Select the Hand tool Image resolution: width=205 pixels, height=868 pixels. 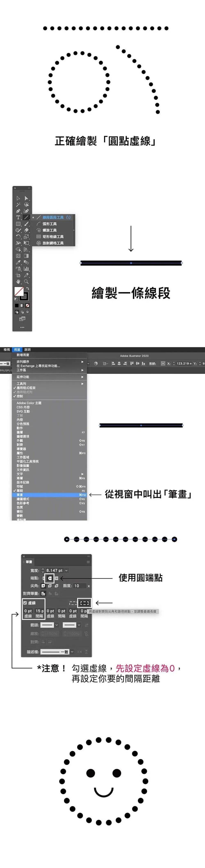(18, 281)
